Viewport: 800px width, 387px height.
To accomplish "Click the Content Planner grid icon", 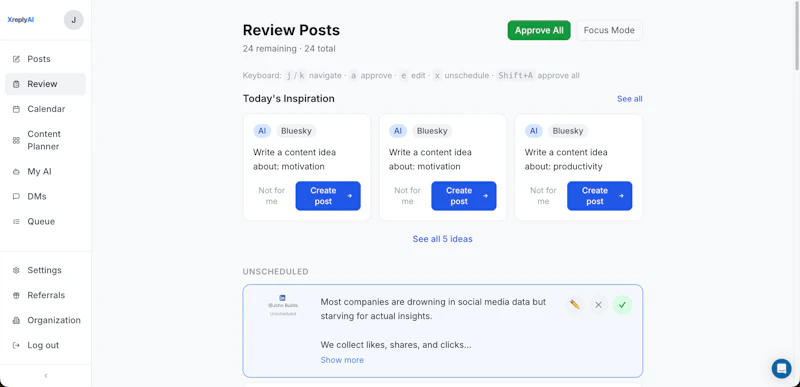I will (x=16, y=140).
